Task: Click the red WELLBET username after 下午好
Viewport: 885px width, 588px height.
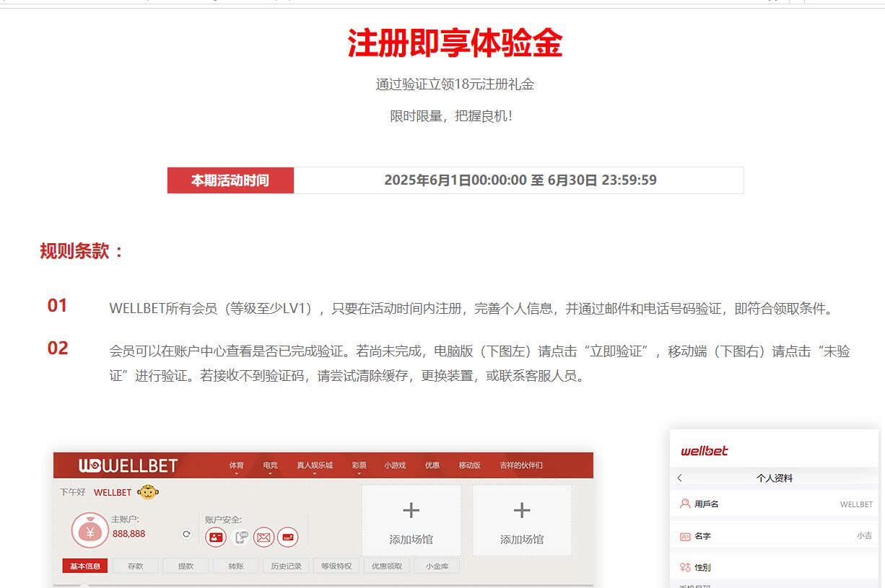Action: coord(113,492)
